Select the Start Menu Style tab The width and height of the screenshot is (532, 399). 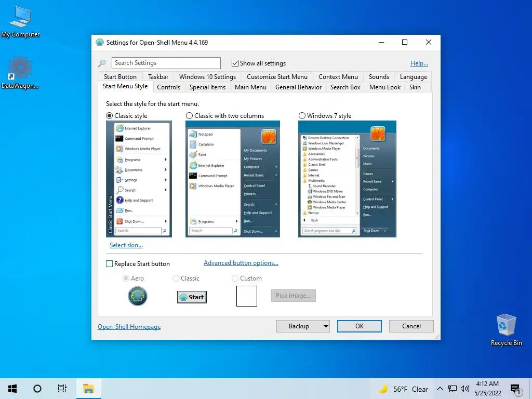coord(125,86)
